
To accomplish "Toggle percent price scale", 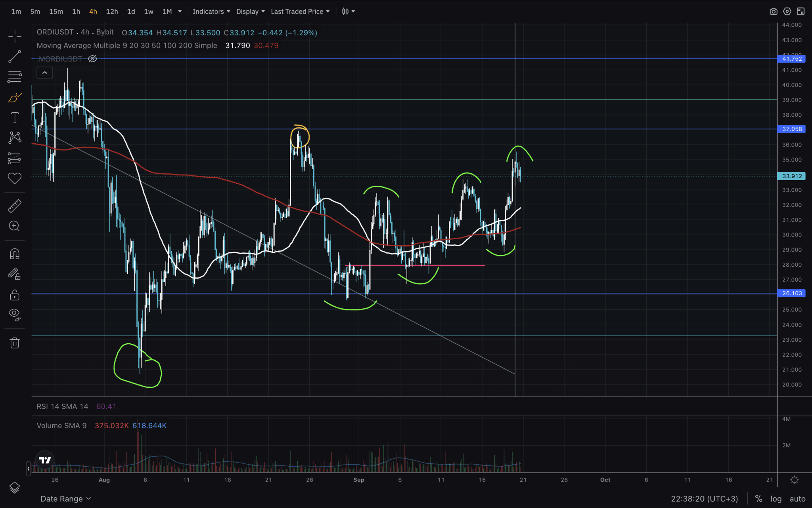I will point(758,499).
